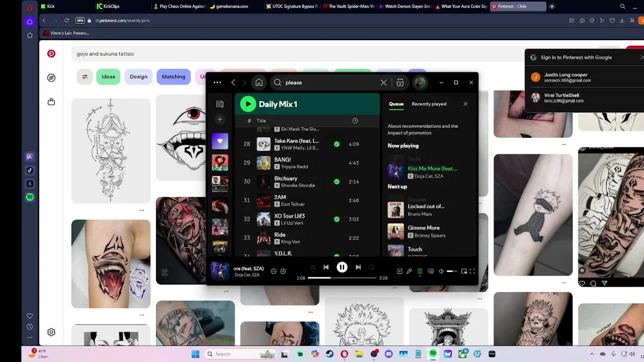Viewport: 644px width, 362px height.
Task: Click the Gimme More queue item
Action: click(428, 231)
